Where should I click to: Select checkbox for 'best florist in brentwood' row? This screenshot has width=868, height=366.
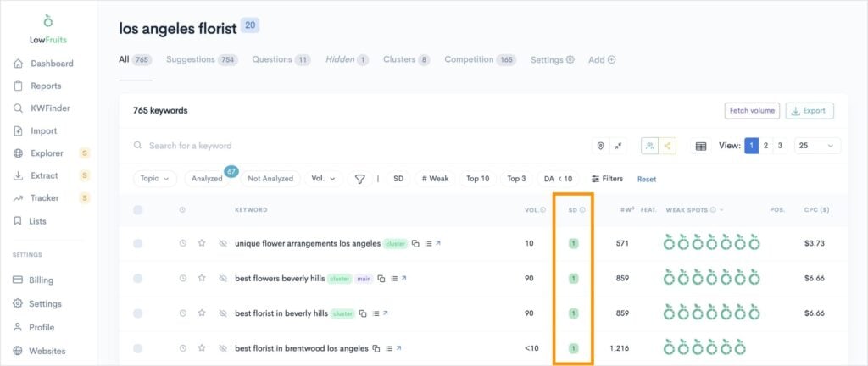(x=138, y=348)
